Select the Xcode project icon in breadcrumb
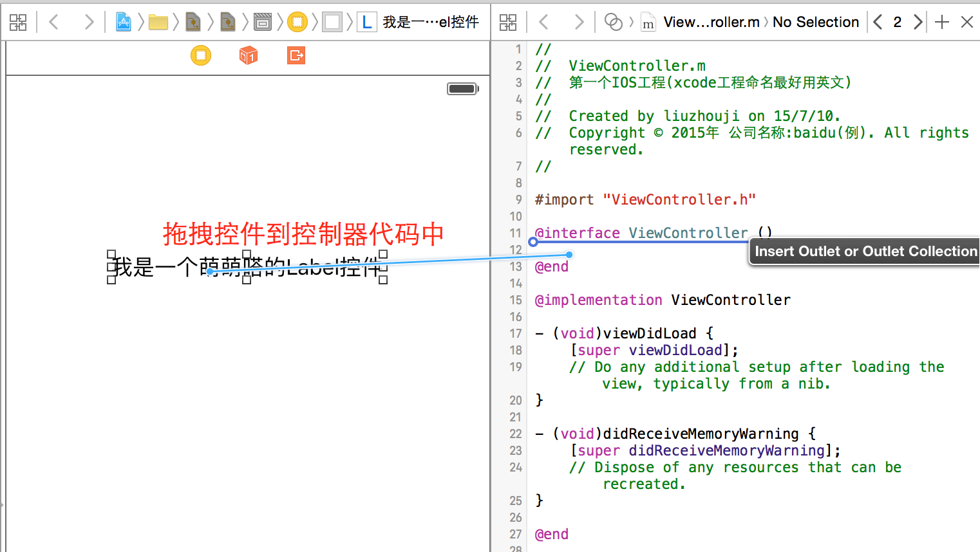This screenshot has height=552, width=980. [124, 23]
